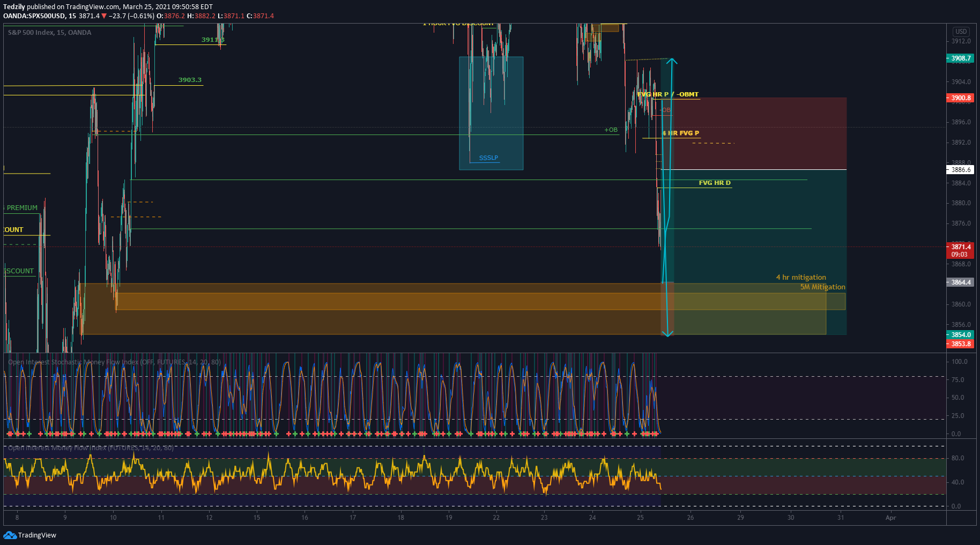Select the PREMIUM label on left edge
Image resolution: width=980 pixels, height=545 pixels.
click(22, 208)
